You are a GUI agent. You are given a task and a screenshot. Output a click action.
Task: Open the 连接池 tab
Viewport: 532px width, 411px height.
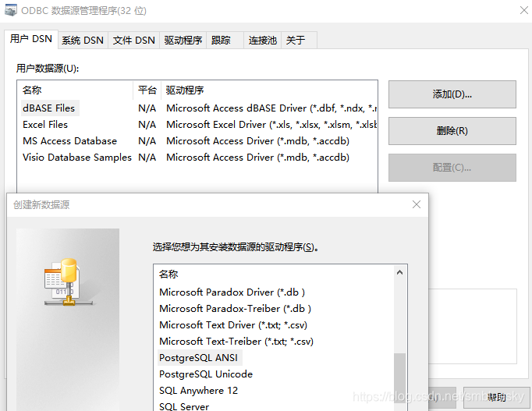click(263, 41)
